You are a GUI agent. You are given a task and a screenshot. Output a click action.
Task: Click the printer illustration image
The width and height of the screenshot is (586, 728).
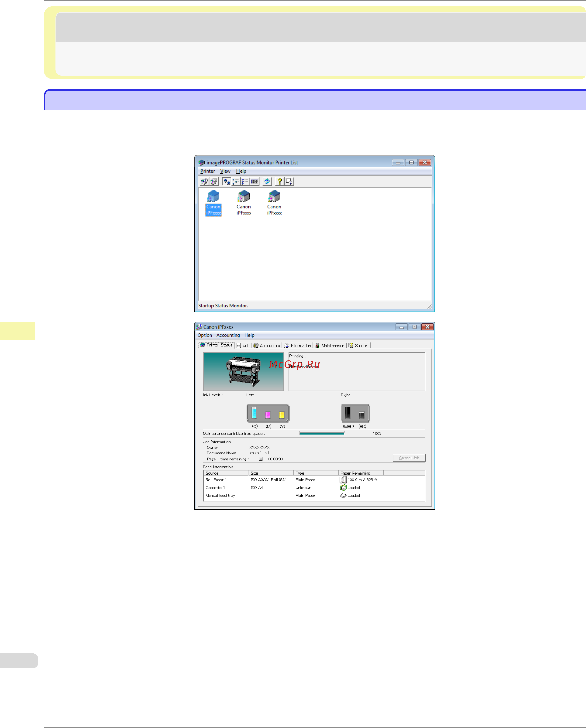click(243, 372)
